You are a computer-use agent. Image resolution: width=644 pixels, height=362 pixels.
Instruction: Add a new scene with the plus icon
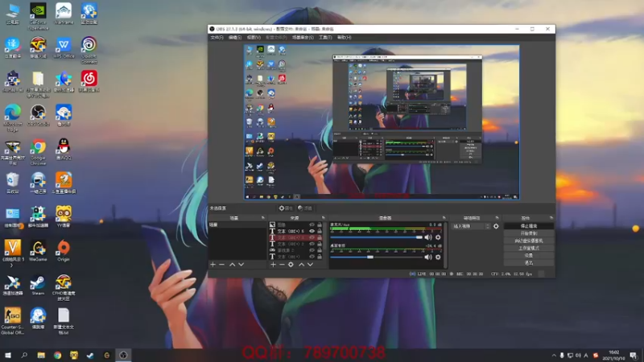213,265
